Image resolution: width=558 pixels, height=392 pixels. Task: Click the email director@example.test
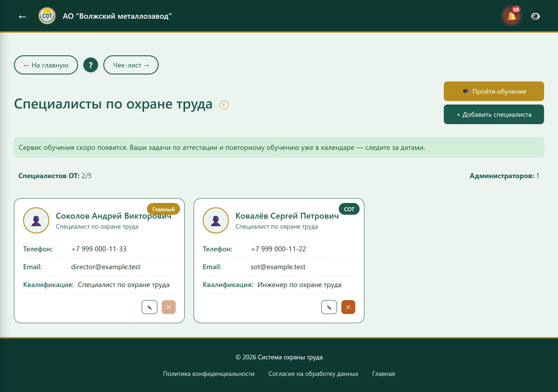click(106, 267)
